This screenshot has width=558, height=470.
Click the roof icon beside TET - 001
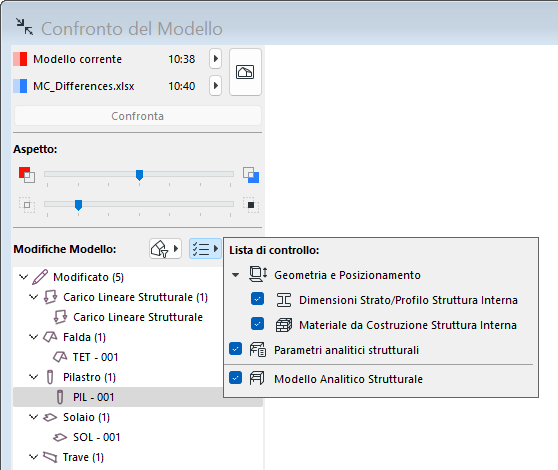[x=60, y=357]
